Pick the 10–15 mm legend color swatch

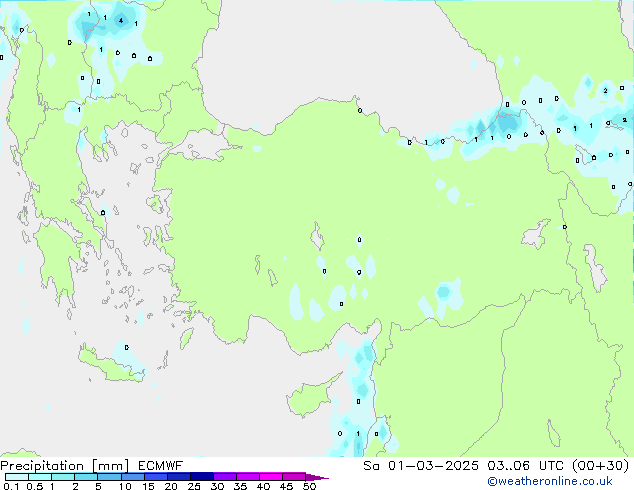(x=132, y=477)
